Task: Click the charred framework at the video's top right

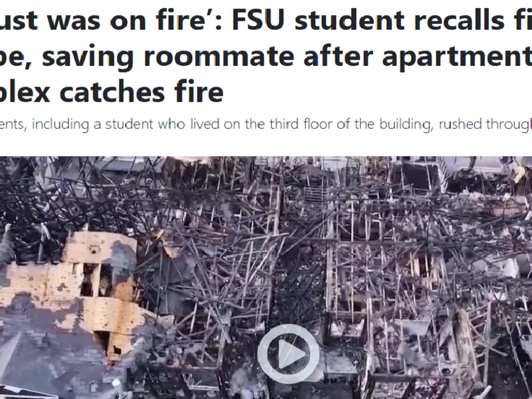Action: [x=465, y=186]
